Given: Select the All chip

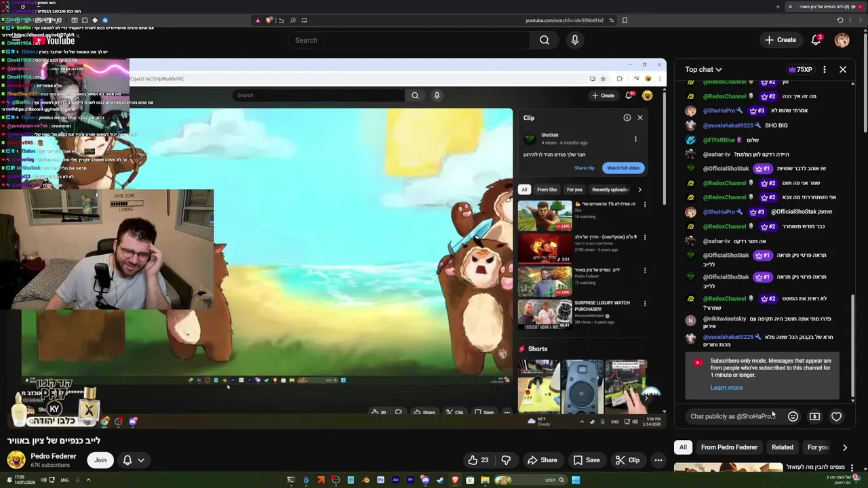Looking at the screenshot, I should click(x=683, y=447).
